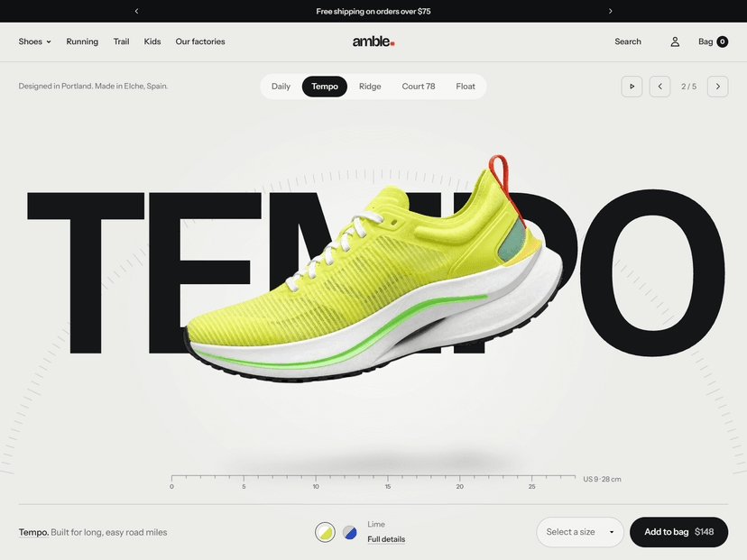Start slideshow autoplay with play button
747x560 pixels.
pos(632,87)
